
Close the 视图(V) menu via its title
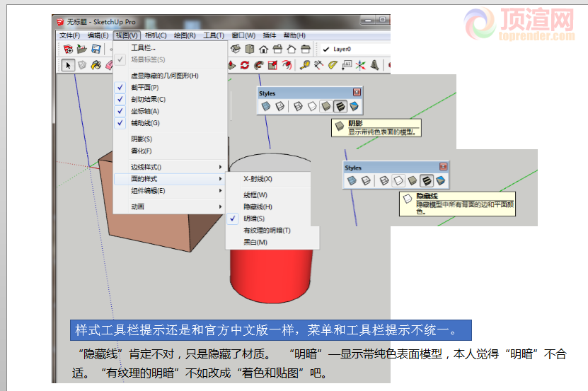(x=127, y=35)
